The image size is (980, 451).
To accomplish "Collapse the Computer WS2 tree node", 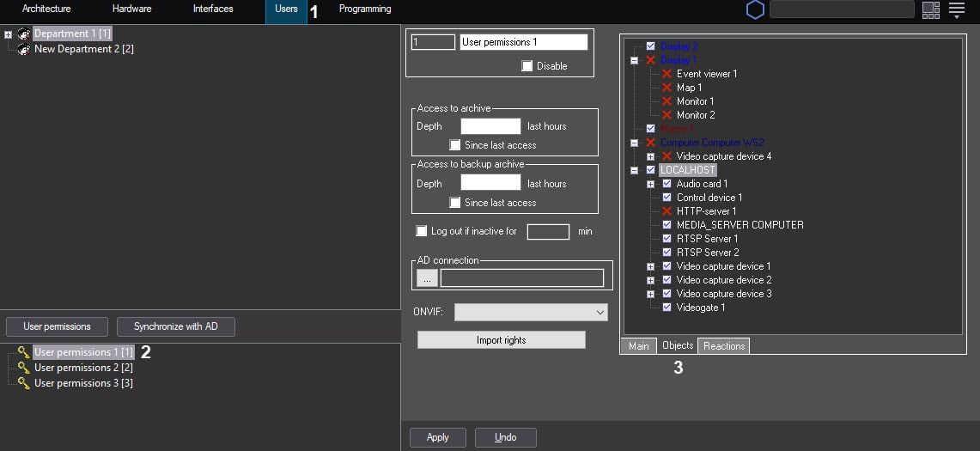I will 635,143.
